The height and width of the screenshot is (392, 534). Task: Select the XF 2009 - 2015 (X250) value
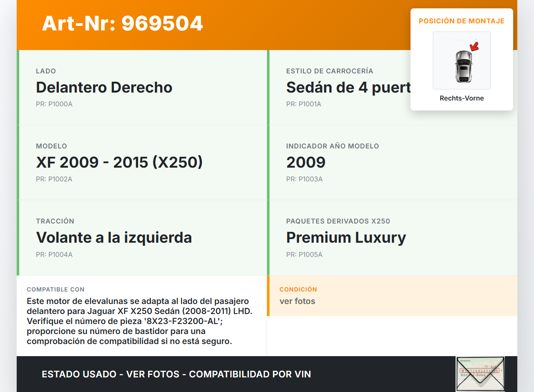pyautogui.click(x=119, y=163)
